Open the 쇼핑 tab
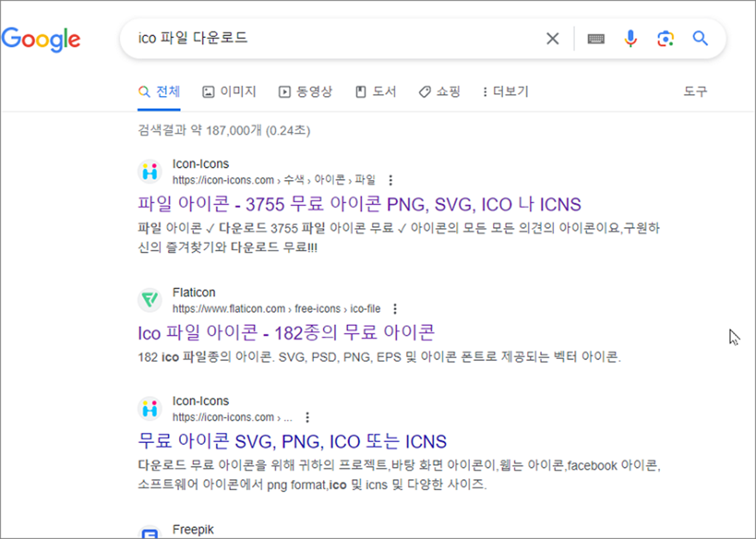The width and height of the screenshot is (756, 539). (440, 92)
